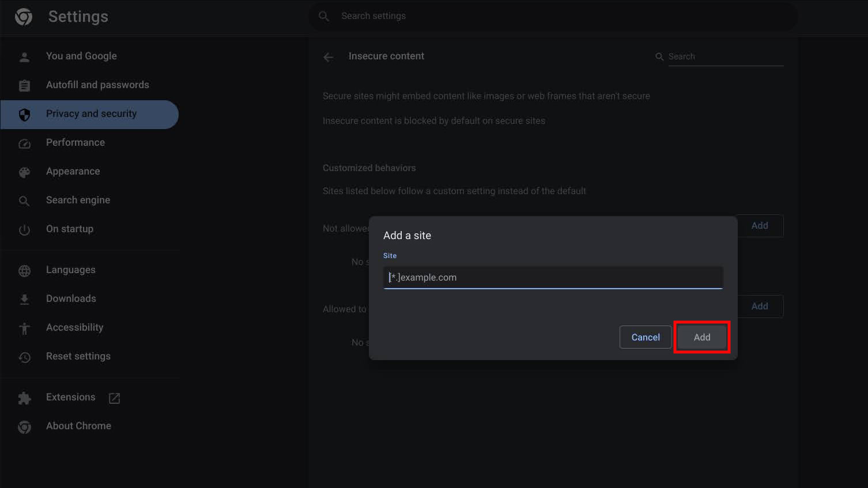The height and width of the screenshot is (488, 868).
Task: Click the Accessibility figure icon
Action: coord(24,328)
